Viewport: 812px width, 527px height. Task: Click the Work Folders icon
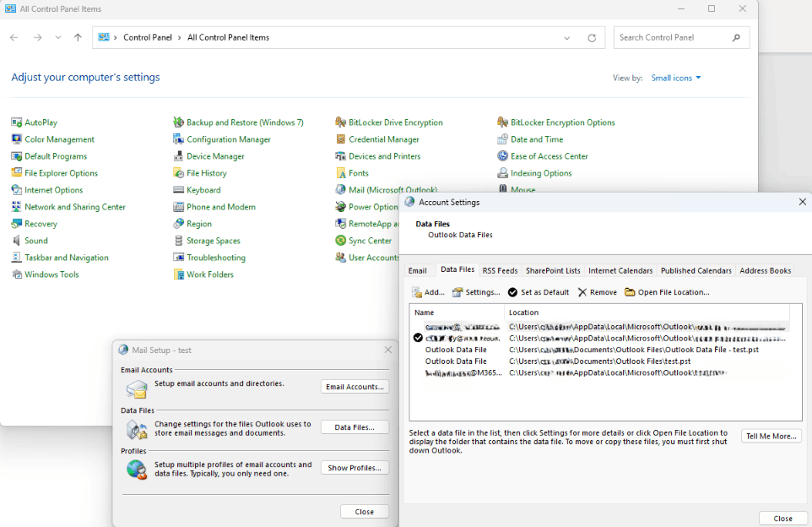coord(179,274)
